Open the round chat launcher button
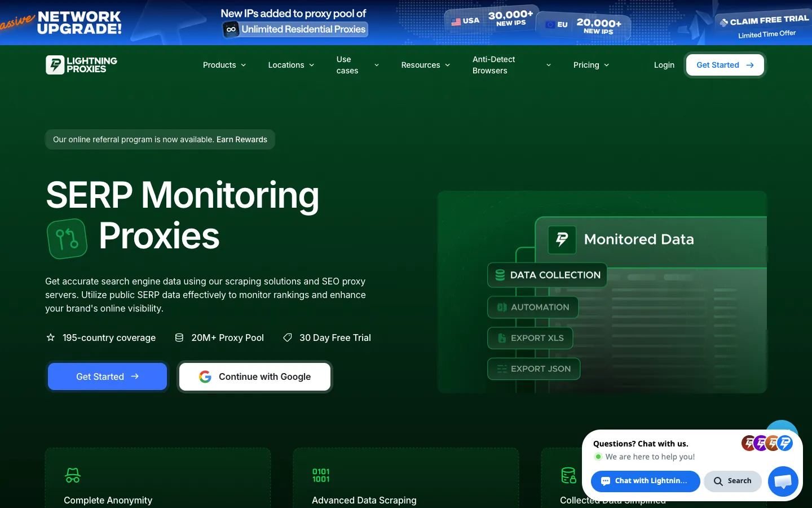This screenshot has height=508, width=812. (783, 481)
